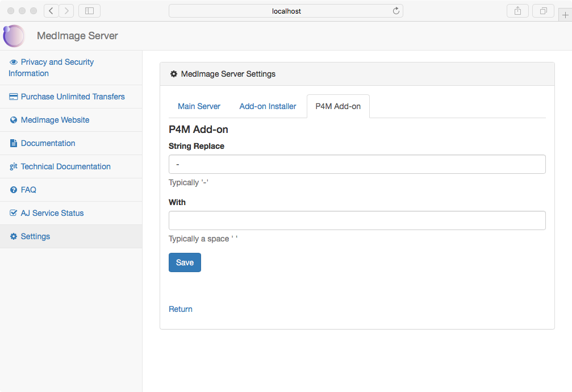This screenshot has width=572, height=392.
Task: Click the "Typically '-'" hint text
Action: (x=189, y=182)
